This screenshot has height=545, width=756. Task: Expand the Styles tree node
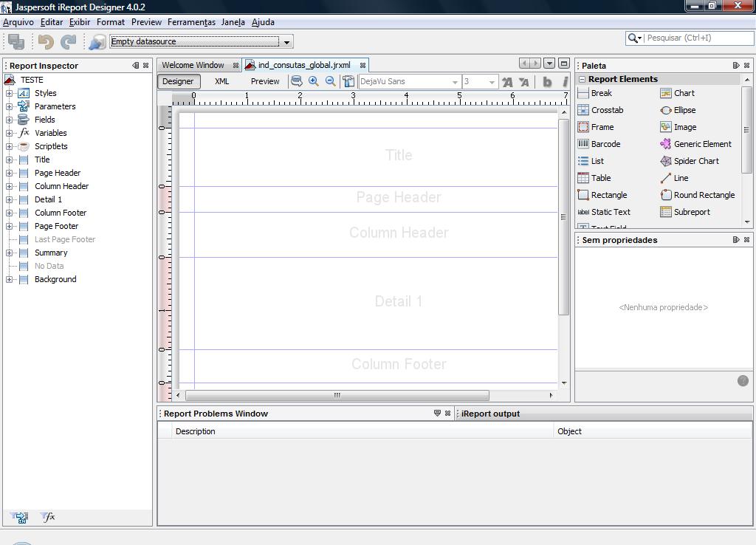tap(9, 93)
